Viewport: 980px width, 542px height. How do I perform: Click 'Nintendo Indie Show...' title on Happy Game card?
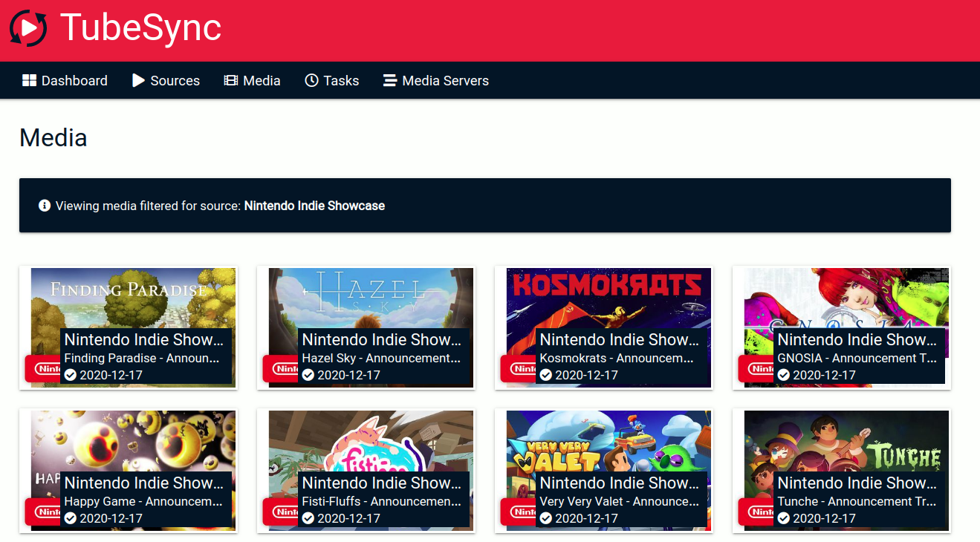point(144,483)
